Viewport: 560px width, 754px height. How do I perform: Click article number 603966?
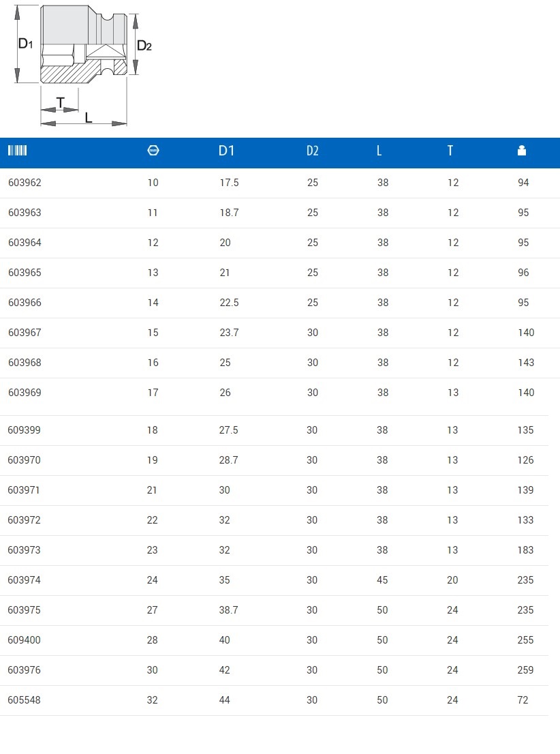click(25, 303)
